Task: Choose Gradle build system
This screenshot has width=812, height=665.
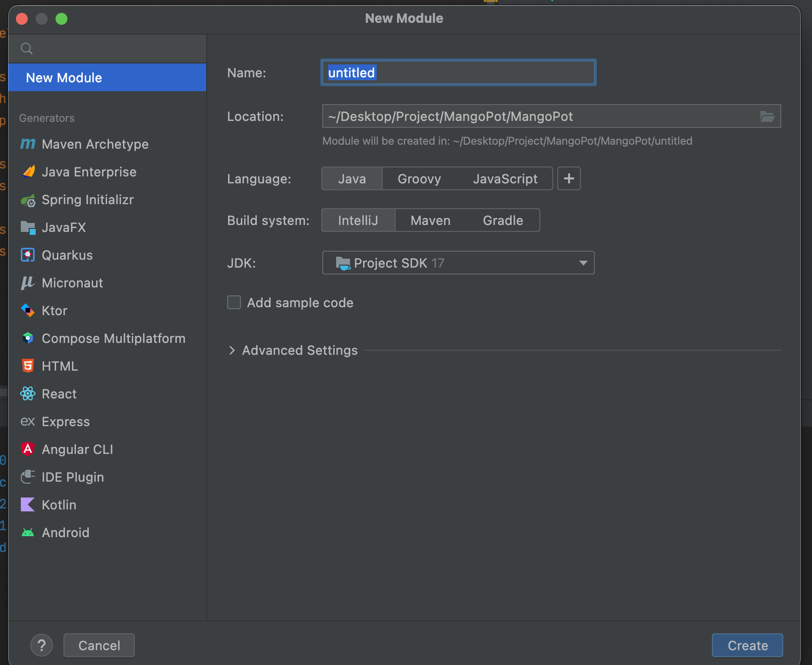Action: point(503,221)
